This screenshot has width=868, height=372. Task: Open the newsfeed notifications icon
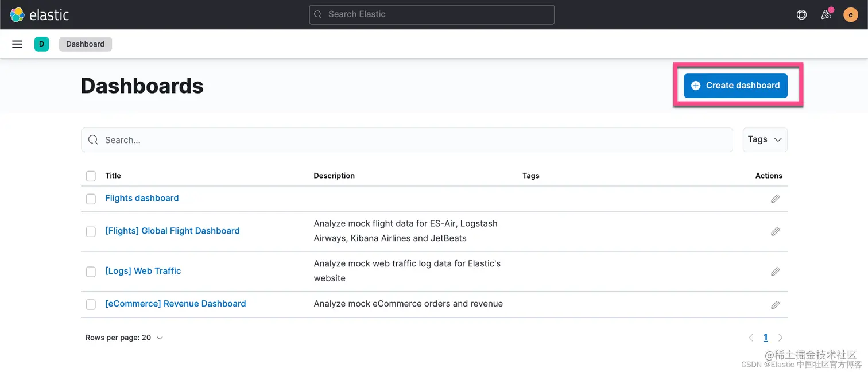(826, 15)
